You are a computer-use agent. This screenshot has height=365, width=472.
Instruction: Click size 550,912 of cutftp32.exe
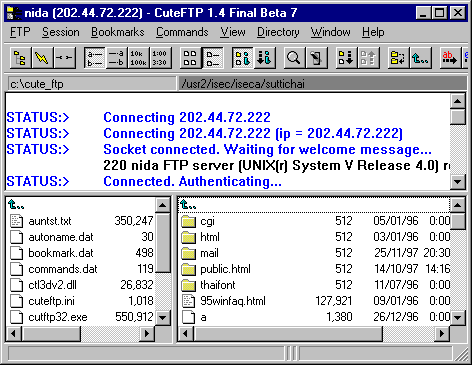[x=134, y=317]
